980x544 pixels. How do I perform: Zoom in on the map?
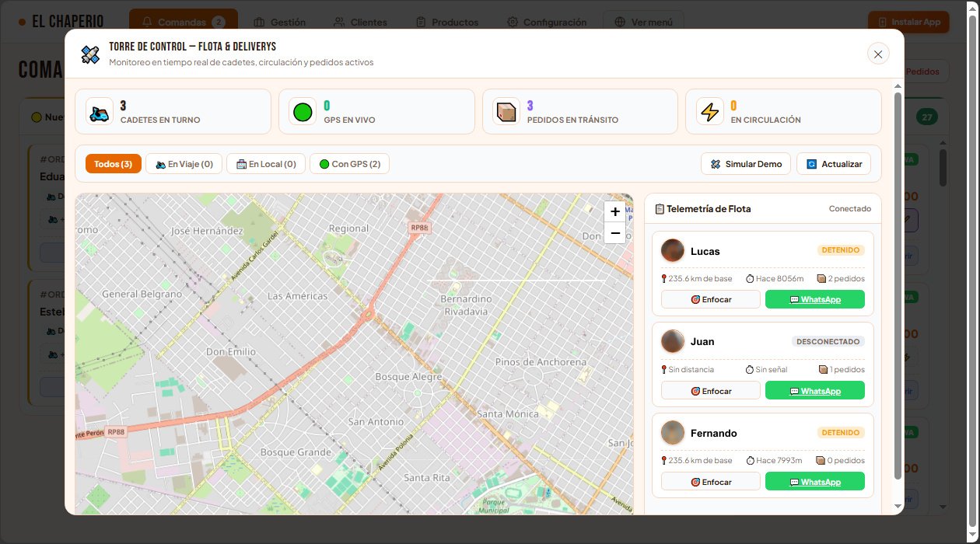tap(615, 211)
